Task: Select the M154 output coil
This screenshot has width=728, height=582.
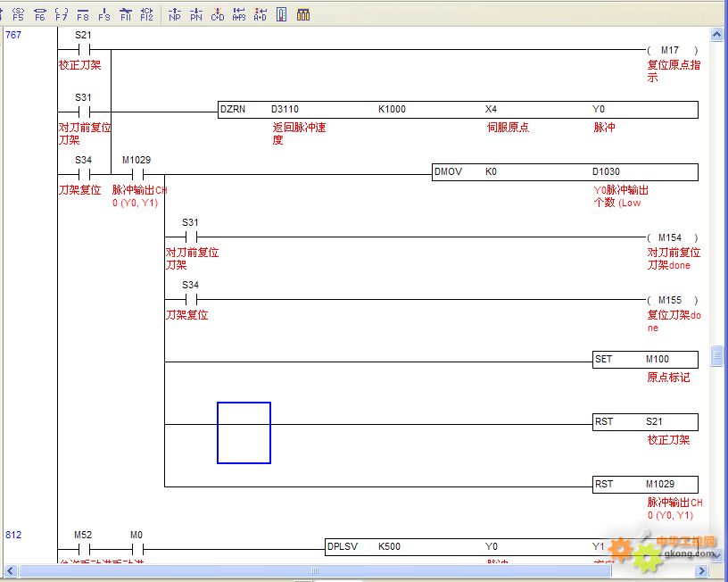Action: pyautogui.click(x=673, y=237)
